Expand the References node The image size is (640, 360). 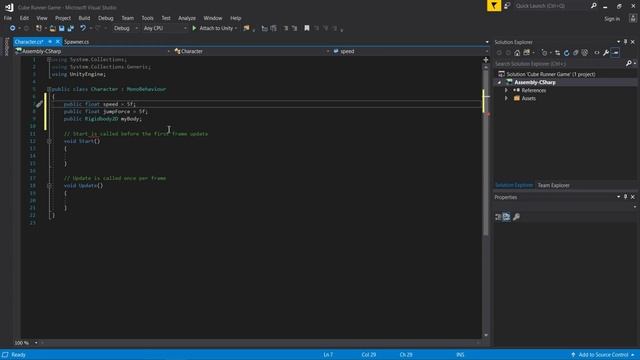tap(507, 90)
